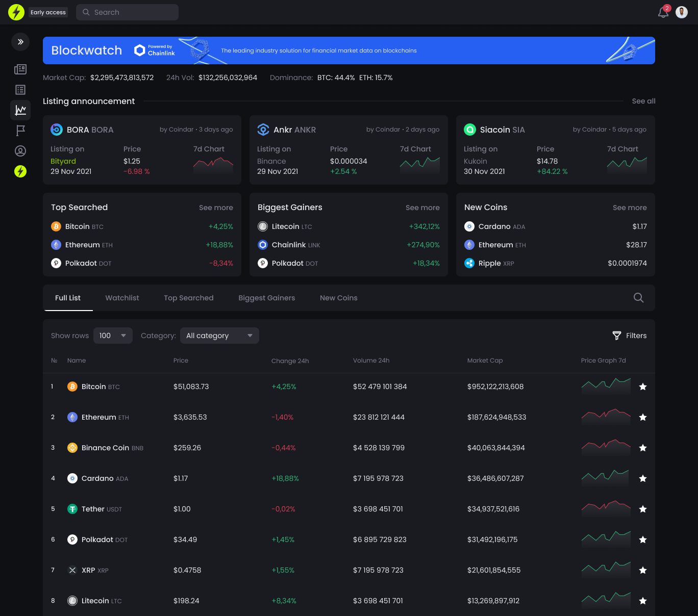Screen dimensions: 698x616
Task: Click inside the top Search field
Action: point(128,12)
